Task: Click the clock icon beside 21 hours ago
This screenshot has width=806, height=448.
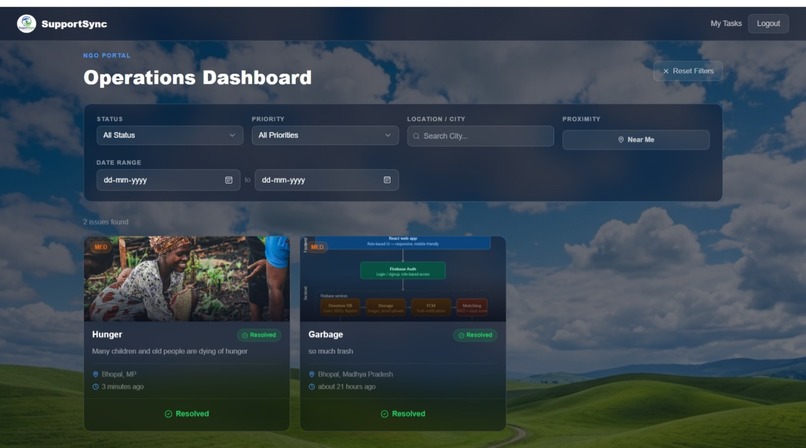Action: 312,386
